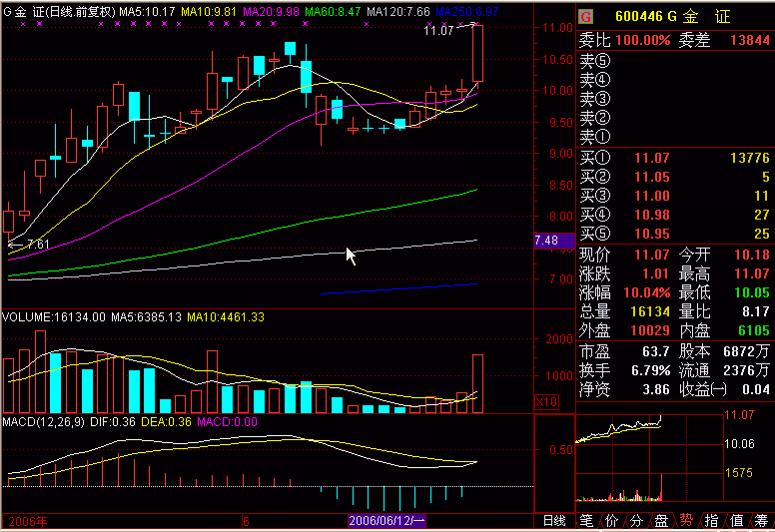Screen dimensions: 775x532
Task: Select the green MA60:8.47 label
Action: tap(334, 11)
